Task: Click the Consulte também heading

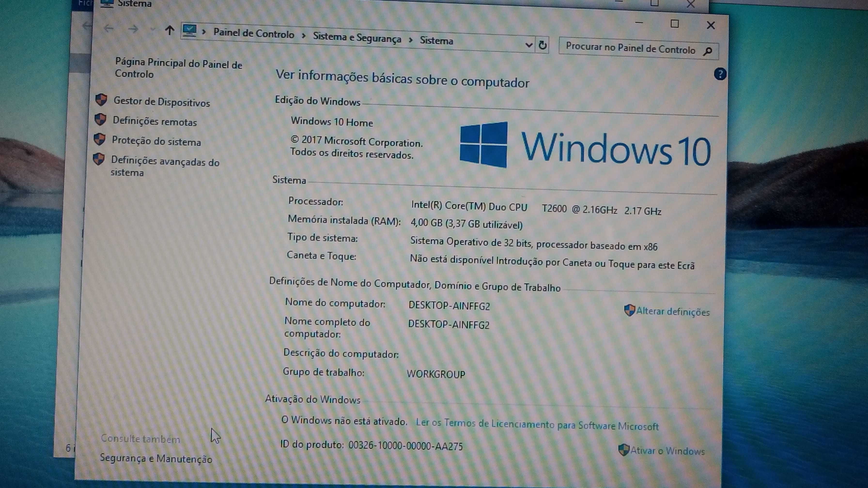Action: [140, 439]
